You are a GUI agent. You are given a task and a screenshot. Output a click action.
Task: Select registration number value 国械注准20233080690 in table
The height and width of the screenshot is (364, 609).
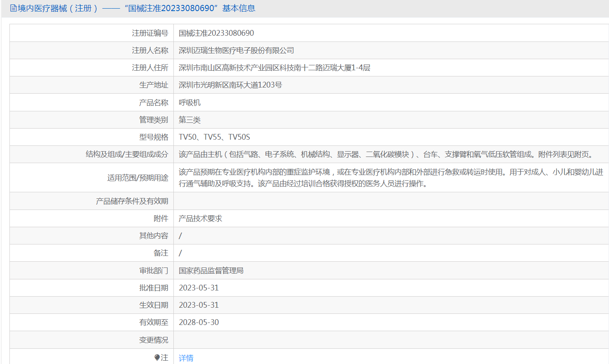(x=216, y=33)
